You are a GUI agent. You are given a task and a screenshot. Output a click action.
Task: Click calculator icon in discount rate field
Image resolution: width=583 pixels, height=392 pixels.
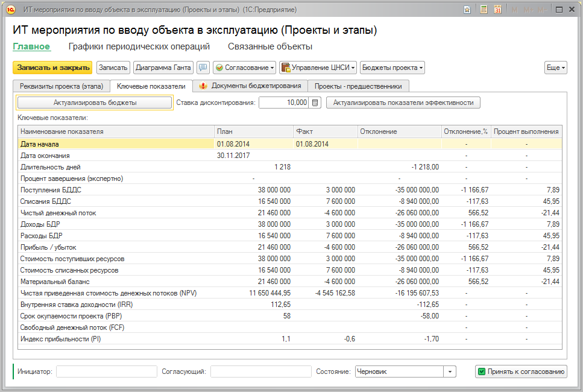tap(315, 103)
